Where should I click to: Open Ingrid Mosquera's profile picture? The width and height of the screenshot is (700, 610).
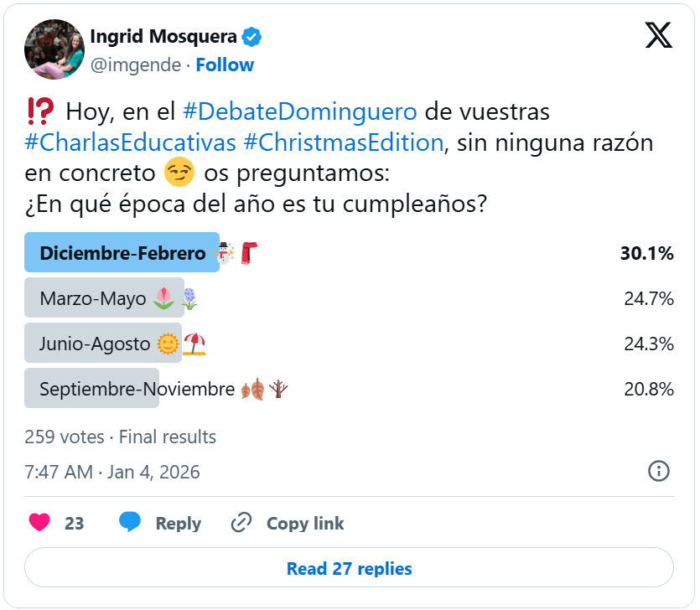point(54,50)
